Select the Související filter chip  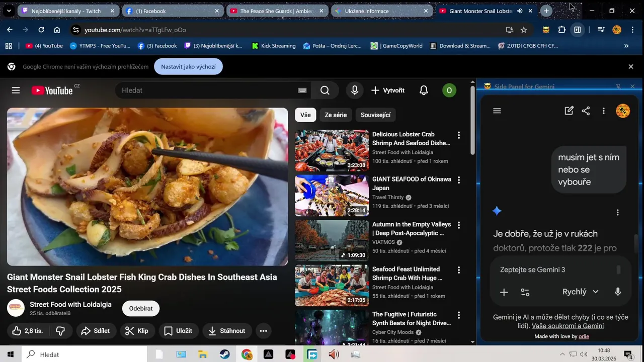pos(375,115)
